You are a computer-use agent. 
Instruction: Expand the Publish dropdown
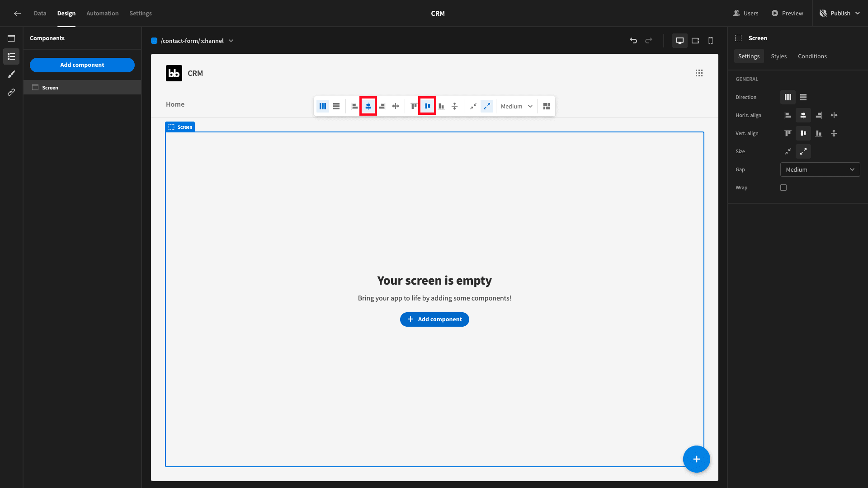click(840, 14)
